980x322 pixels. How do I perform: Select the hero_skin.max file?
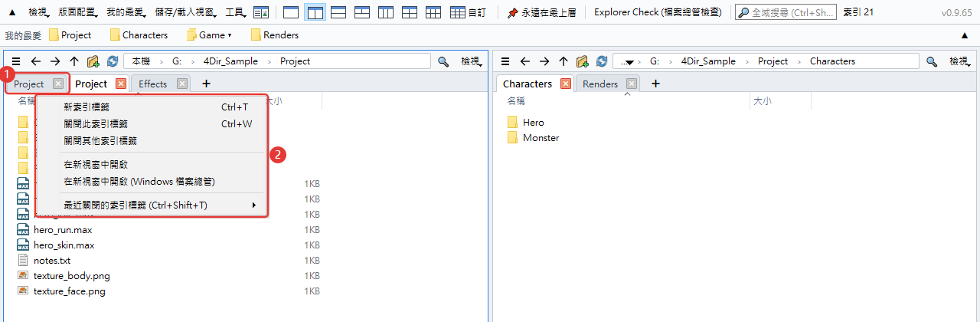pos(64,245)
